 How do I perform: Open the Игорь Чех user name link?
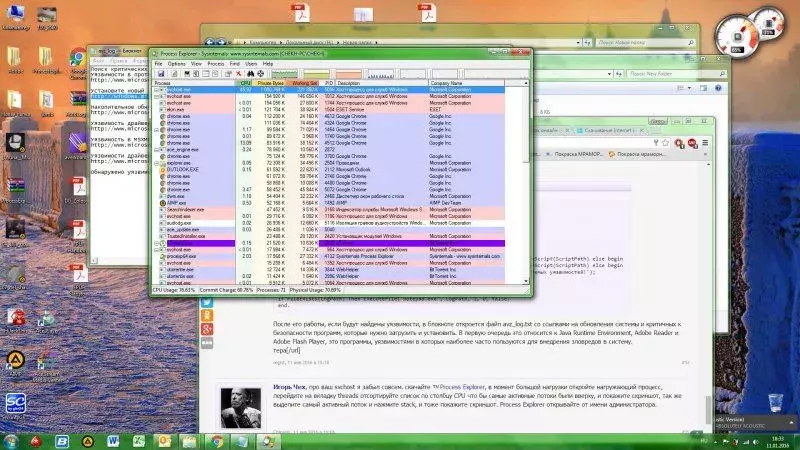click(289, 387)
